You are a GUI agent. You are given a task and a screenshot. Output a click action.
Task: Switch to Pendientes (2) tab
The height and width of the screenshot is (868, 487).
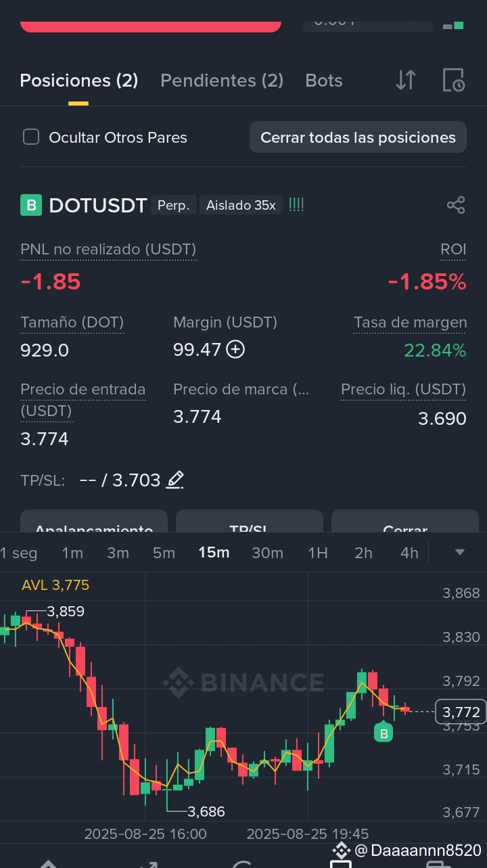coord(222,81)
